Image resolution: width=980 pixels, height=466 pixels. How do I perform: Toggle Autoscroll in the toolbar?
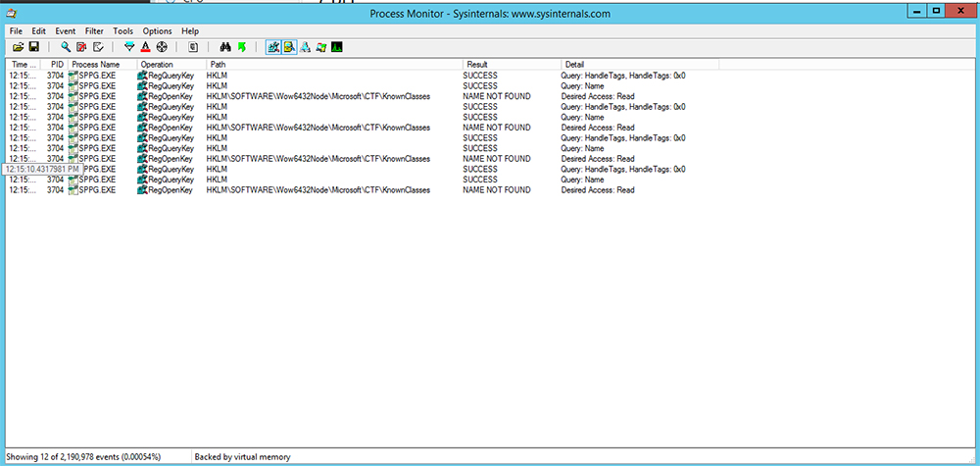(x=82, y=47)
